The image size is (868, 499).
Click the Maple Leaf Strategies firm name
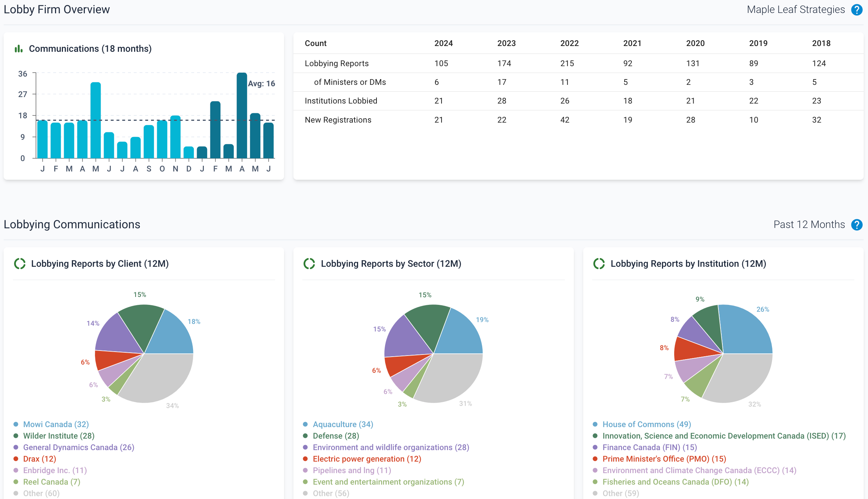796,10
